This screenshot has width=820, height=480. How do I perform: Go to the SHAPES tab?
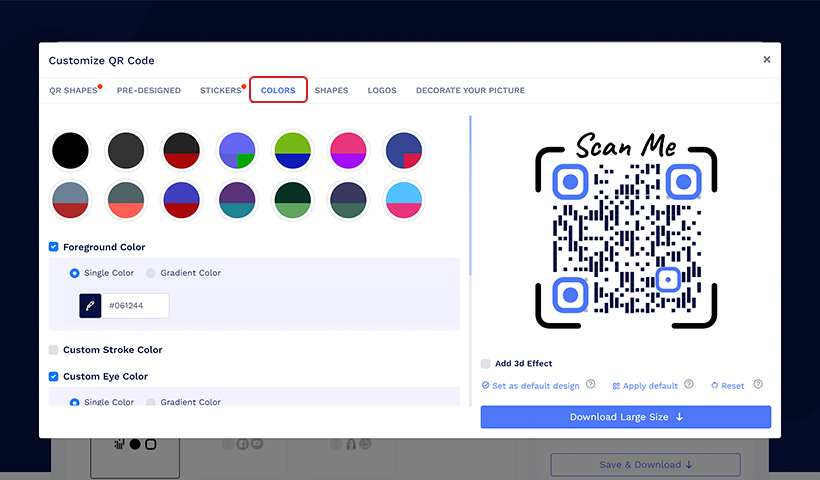click(x=331, y=90)
